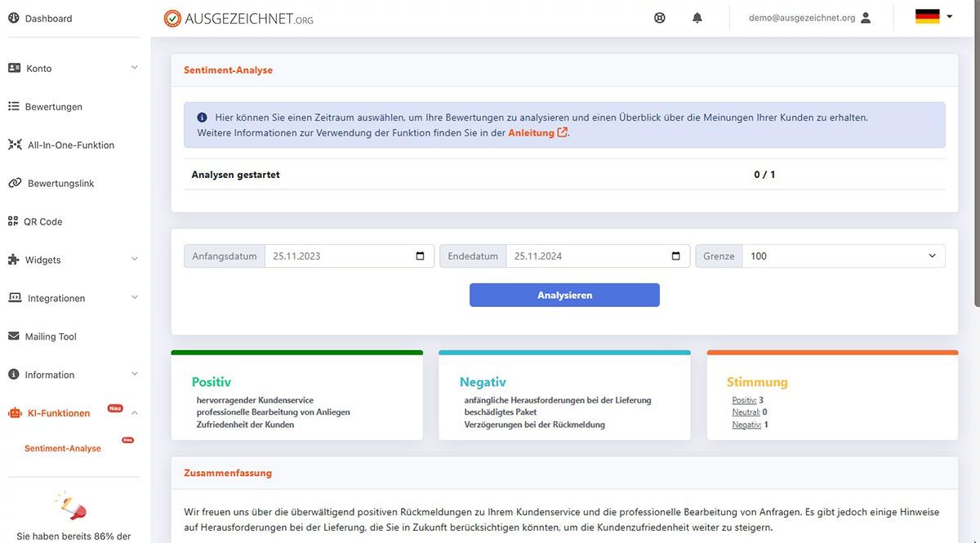Open the Mailing Tool sidebar item
This screenshot has height=543, width=980.
pos(51,336)
